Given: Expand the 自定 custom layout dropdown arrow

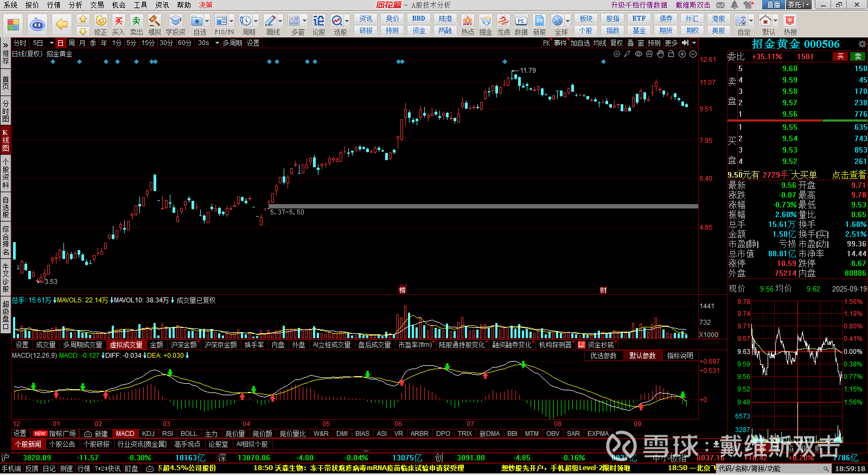Looking at the screenshot, I should (x=751, y=21).
